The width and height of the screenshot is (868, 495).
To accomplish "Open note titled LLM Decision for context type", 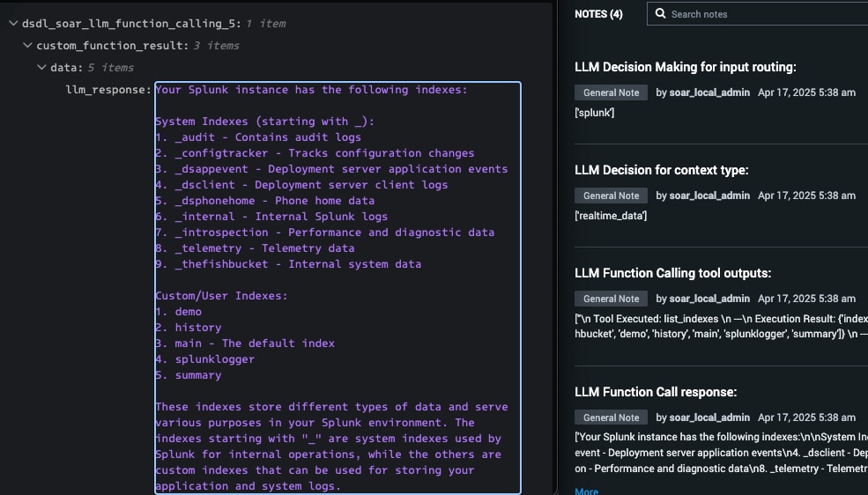I will [662, 170].
